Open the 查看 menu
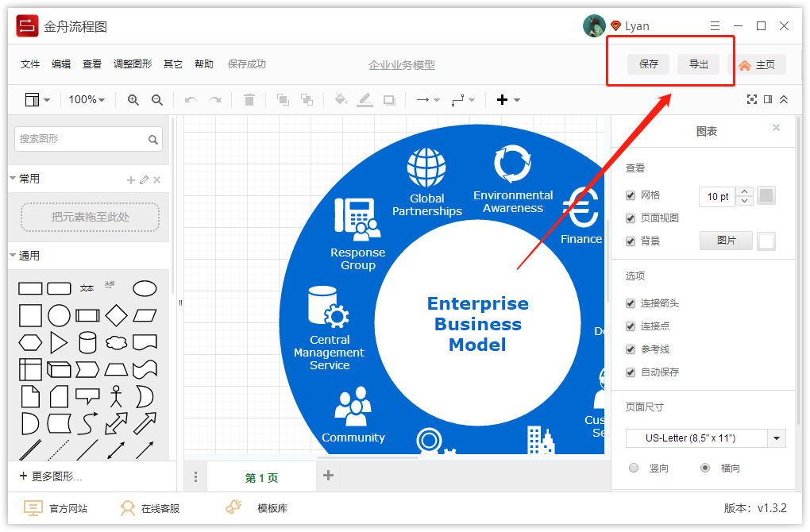 point(92,64)
